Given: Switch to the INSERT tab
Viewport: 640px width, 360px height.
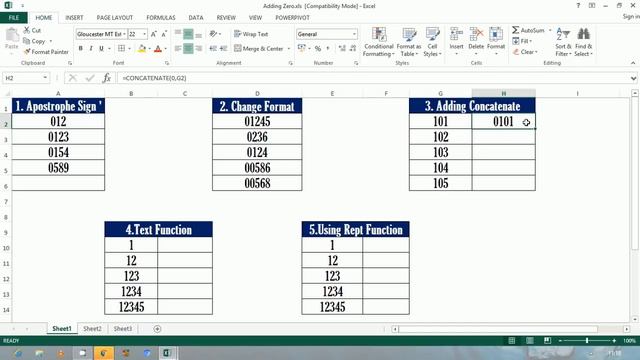Looking at the screenshot, I should [74, 18].
